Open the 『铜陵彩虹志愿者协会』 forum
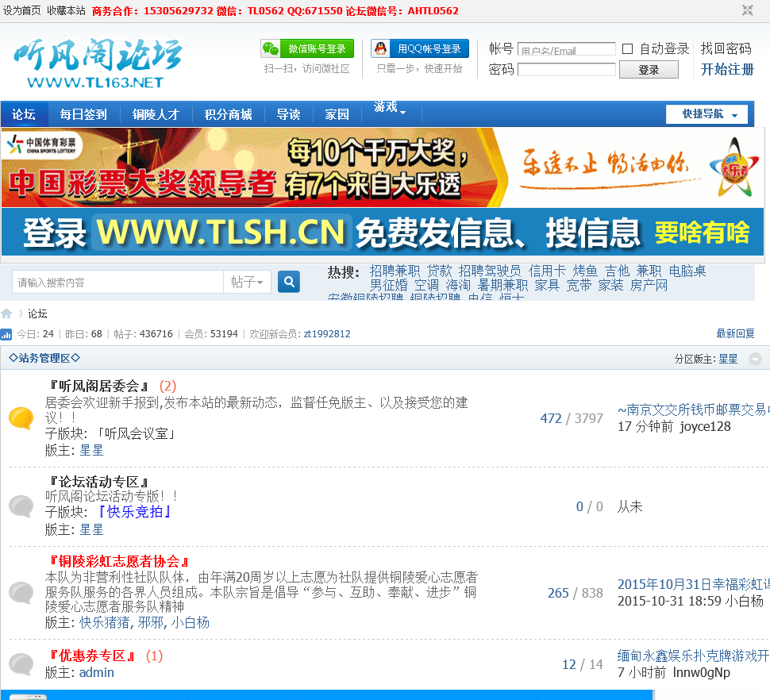Viewport: 770px width, 700px height. coord(119,562)
